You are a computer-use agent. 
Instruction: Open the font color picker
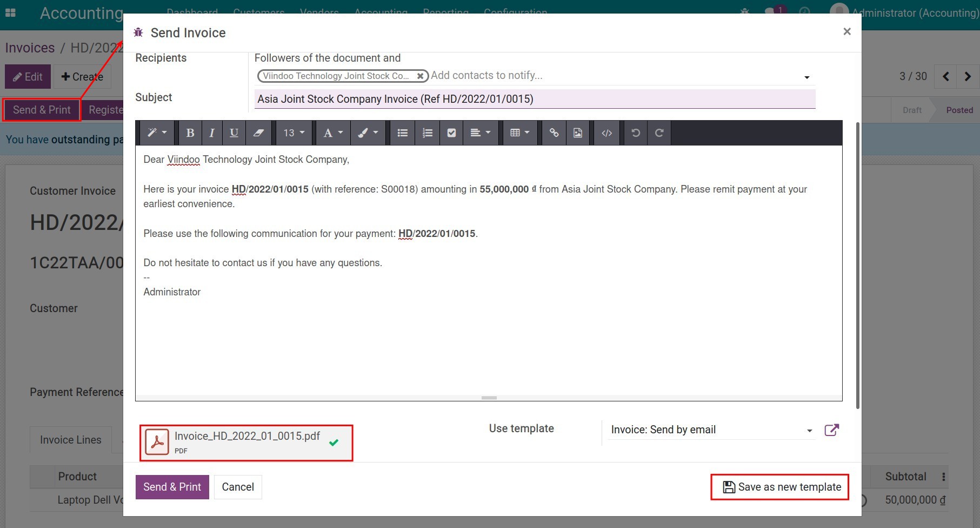coord(332,133)
